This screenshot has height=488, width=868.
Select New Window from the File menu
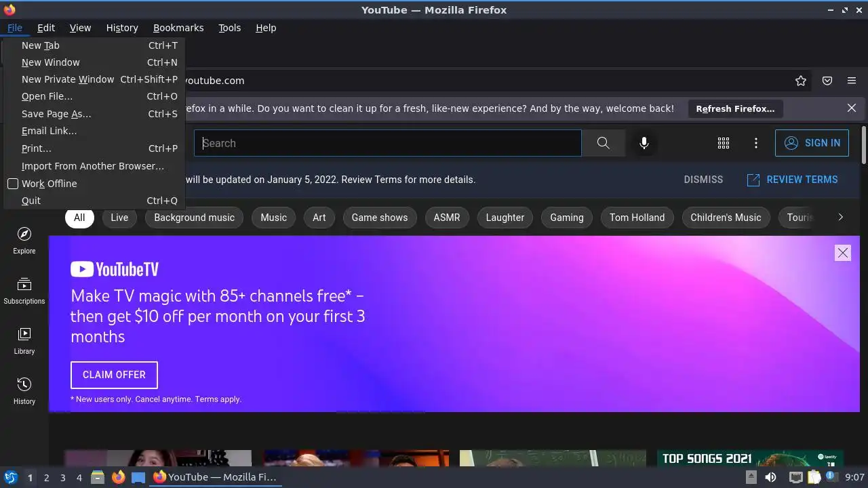click(94, 62)
